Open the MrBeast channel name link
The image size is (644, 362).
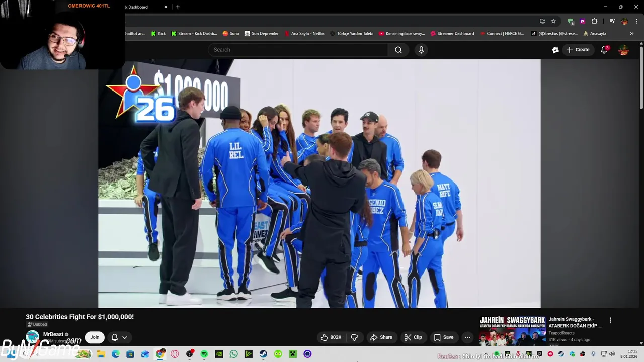[x=53, y=334]
